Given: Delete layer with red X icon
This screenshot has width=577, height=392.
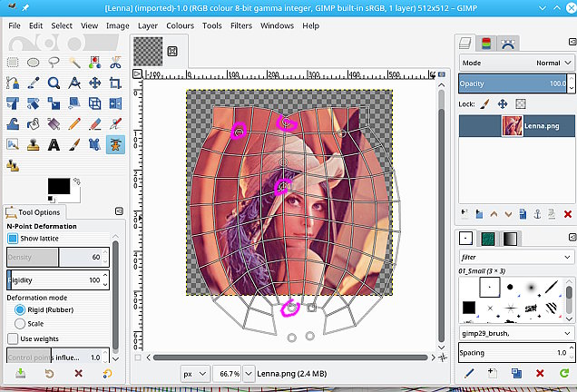Looking at the screenshot, I should pyautogui.click(x=568, y=214).
